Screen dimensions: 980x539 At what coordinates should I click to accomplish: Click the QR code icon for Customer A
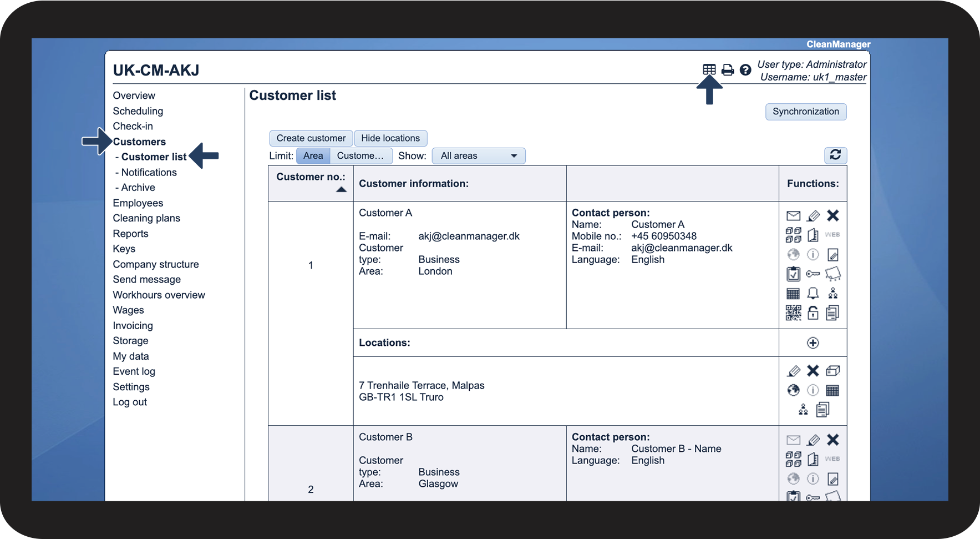point(793,313)
